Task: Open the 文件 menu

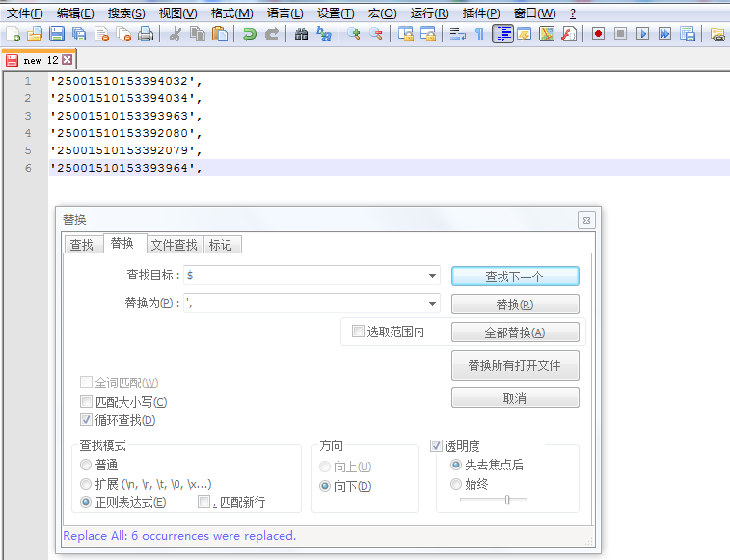Action: 25,13
